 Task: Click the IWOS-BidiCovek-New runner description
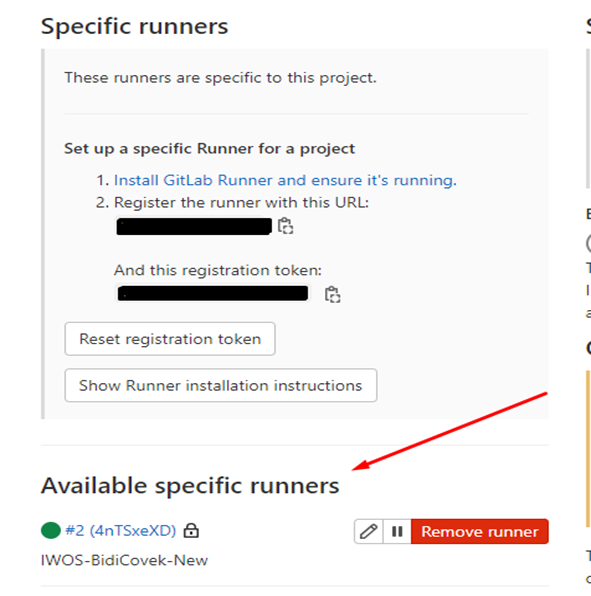124,560
